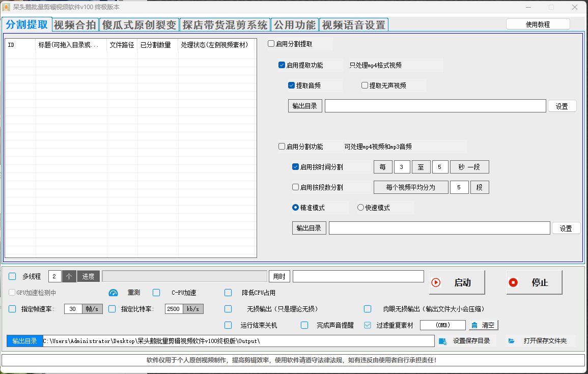Click the 清空 clear cache icon
588x374 pixels.
click(x=474, y=325)
